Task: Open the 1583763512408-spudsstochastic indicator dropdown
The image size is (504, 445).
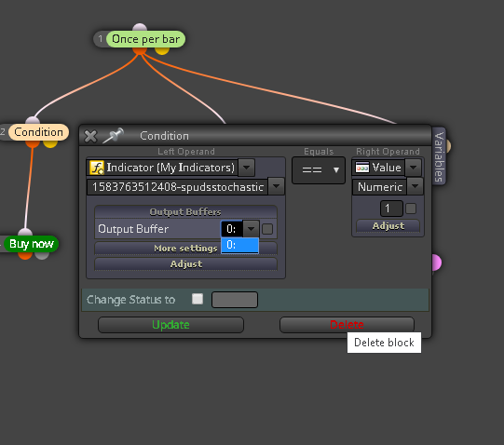Action: (x=277, y=186)
